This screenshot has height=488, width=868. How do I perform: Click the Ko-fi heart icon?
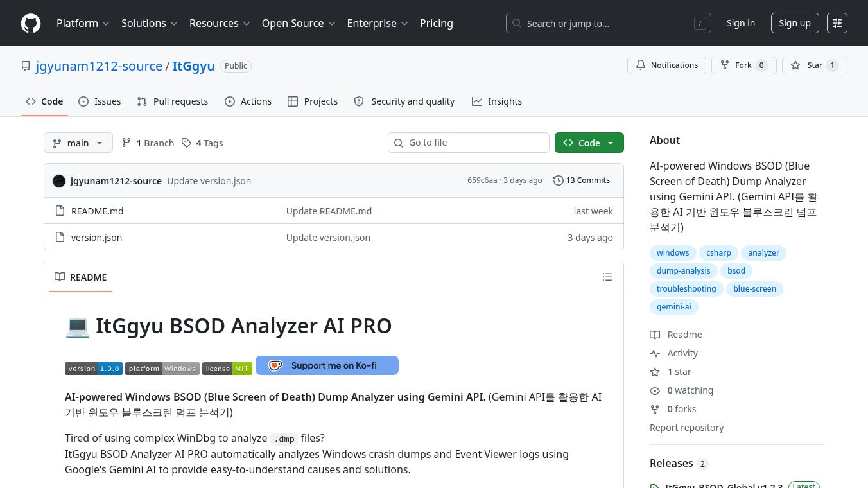click(x=275, y=365)
